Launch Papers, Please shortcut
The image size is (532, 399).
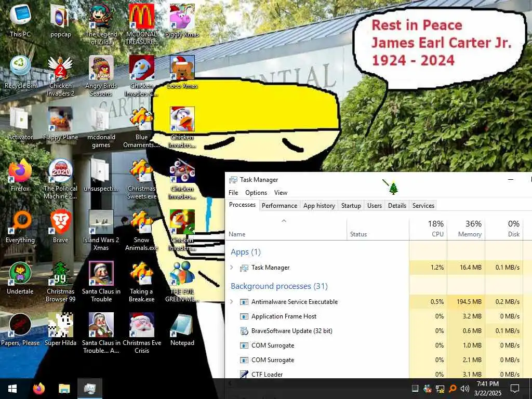click(20, 329)
